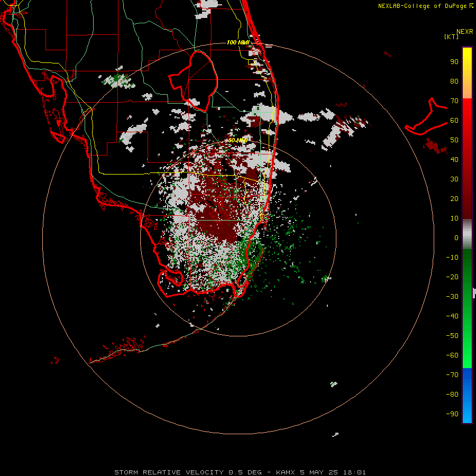Click the gray zero-velocity band of the color bar

(x=467, y=234)
